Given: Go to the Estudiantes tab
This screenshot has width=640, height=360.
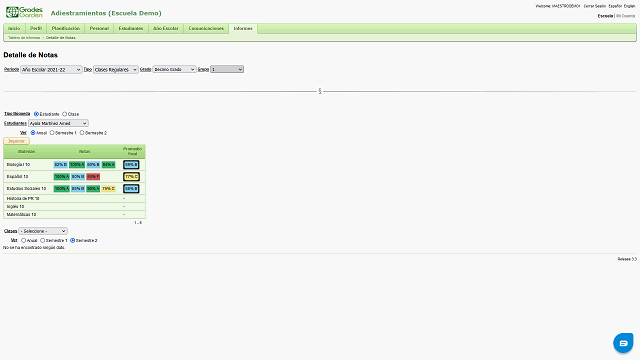Looking at the screenshot, I should pos(131,28).
